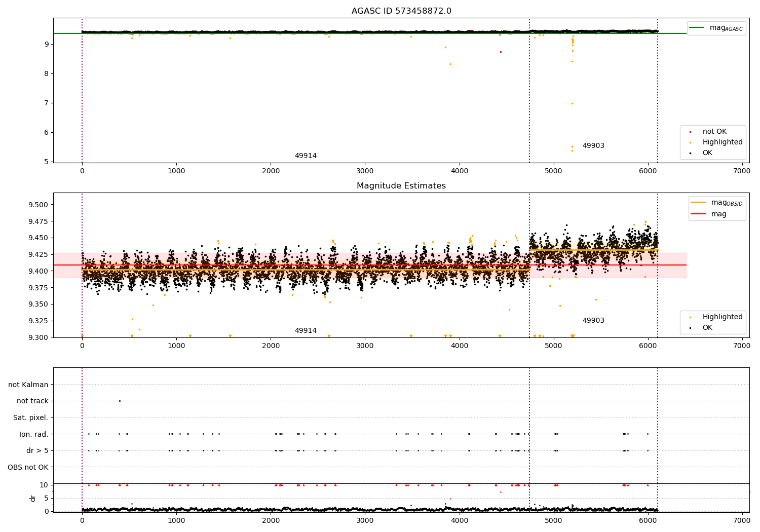Click the 9.300 y-axis tick label
760x532 pixels.
tap(39, 337)
